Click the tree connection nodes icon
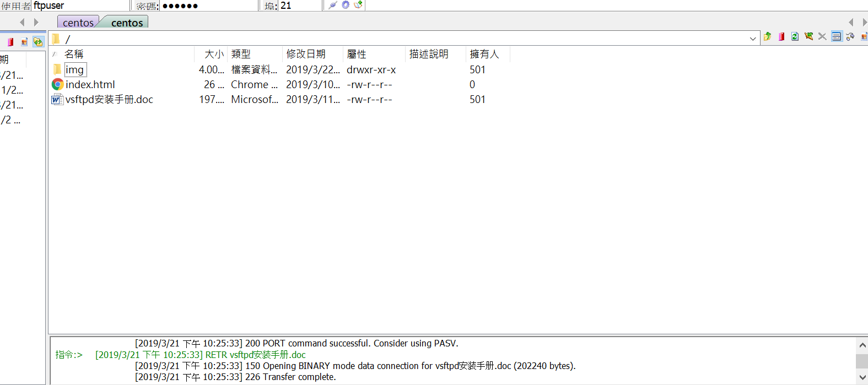The image size is (868, 385). pyautogui.click(x=850, y=36)
